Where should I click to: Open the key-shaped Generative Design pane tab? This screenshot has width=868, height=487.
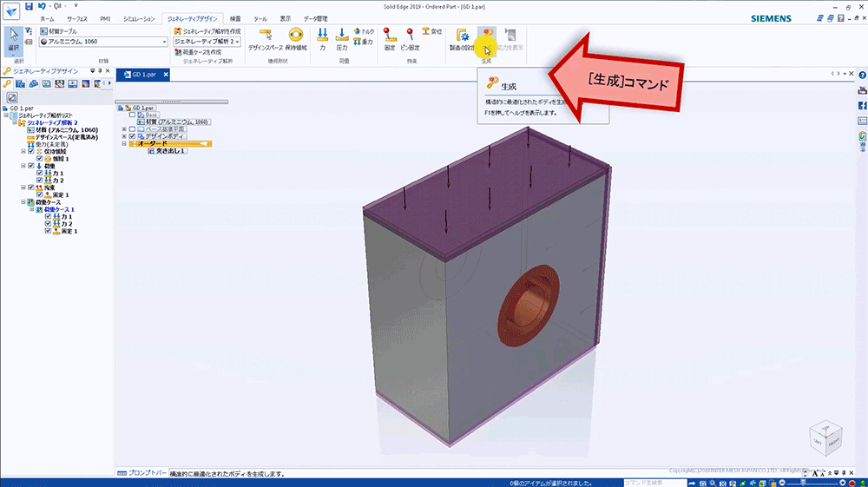coord(7,83)
